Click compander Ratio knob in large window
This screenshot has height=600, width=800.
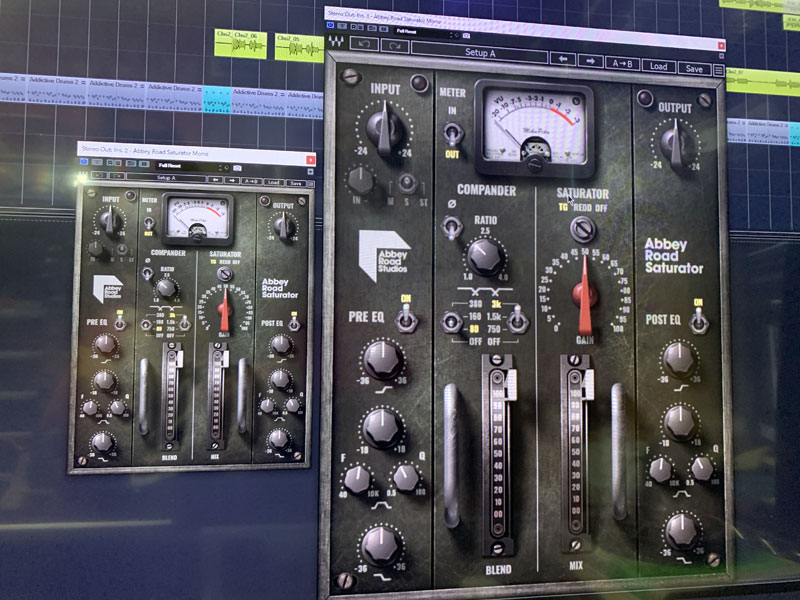click(x=484, y=257)
